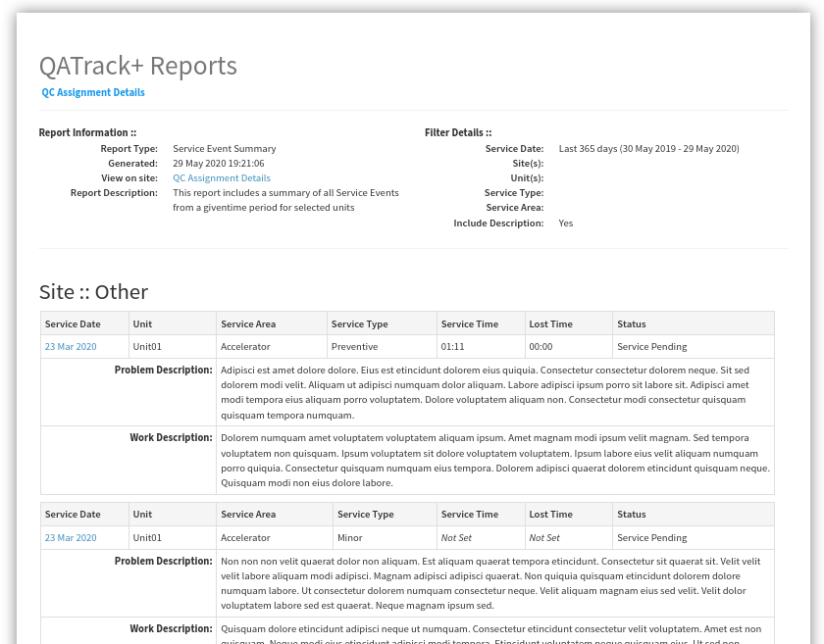Click the Site :: Other heading
The image size is (824, 644).
click(x=93, y=292)
